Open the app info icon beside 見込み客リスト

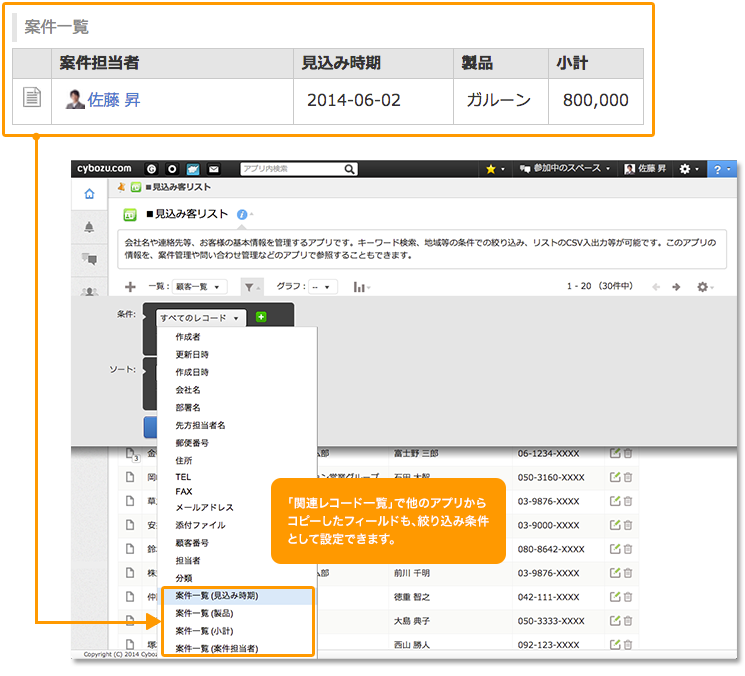[242, 214]
